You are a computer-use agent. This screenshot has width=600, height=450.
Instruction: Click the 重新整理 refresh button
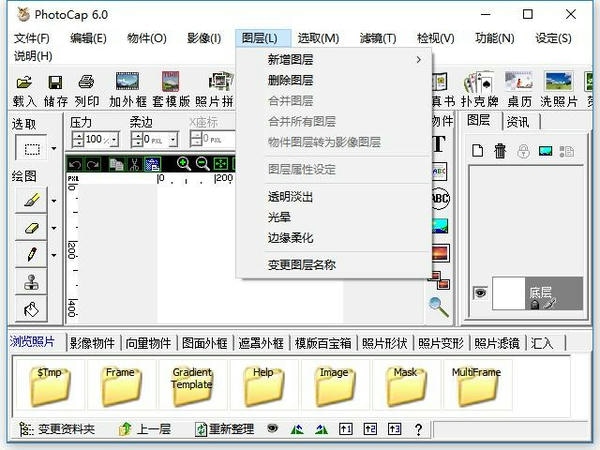click(x=225, y=429)
